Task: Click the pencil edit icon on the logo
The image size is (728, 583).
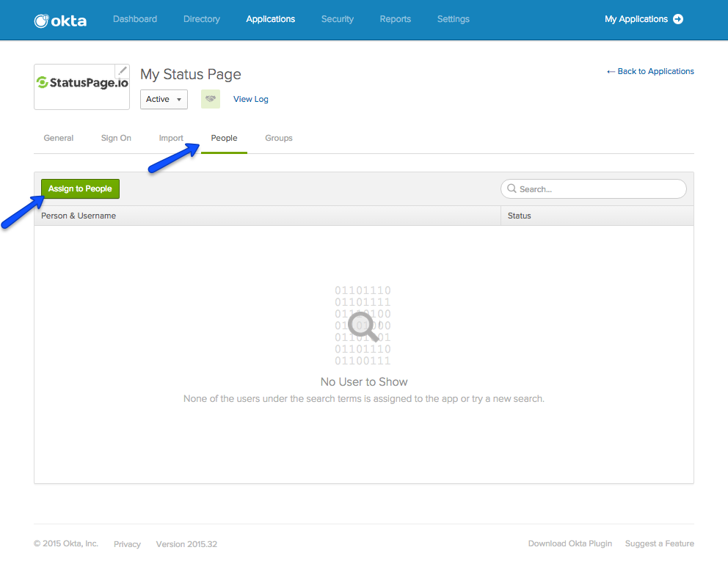Action: 123,71
